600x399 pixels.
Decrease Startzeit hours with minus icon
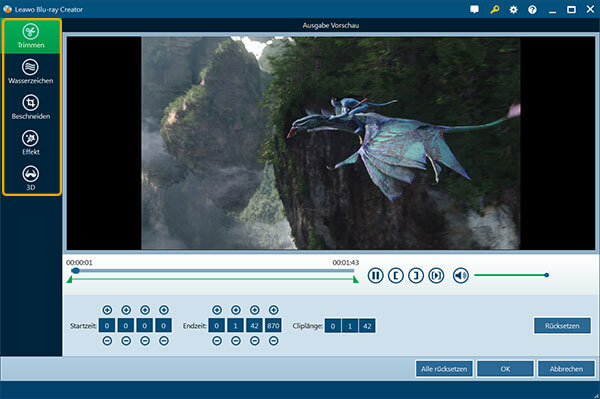tap(107, 341)
